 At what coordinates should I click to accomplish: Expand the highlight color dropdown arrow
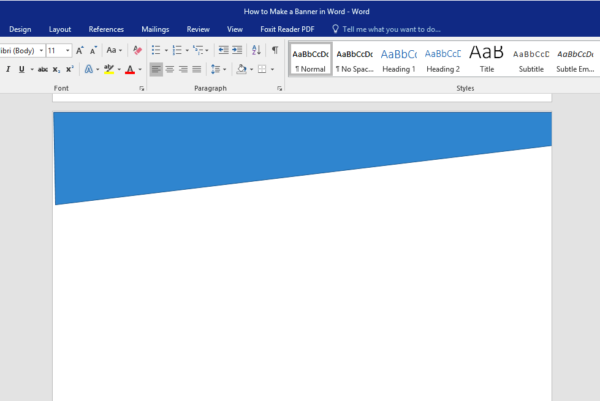119,70
